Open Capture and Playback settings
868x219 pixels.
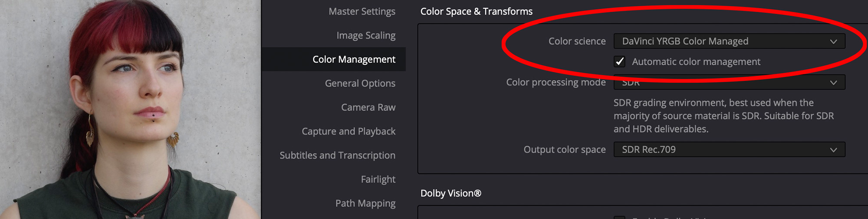pyautogui.click(x=349, y=131)
